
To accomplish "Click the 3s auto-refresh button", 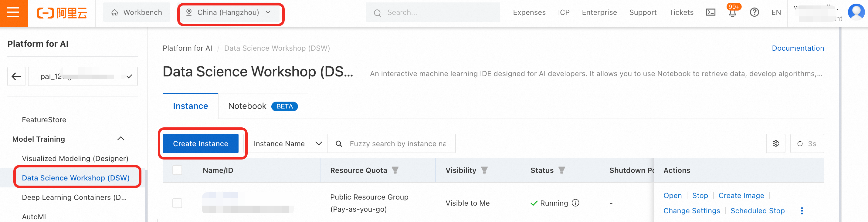I will pyautogui.click(x=807, y=143).
